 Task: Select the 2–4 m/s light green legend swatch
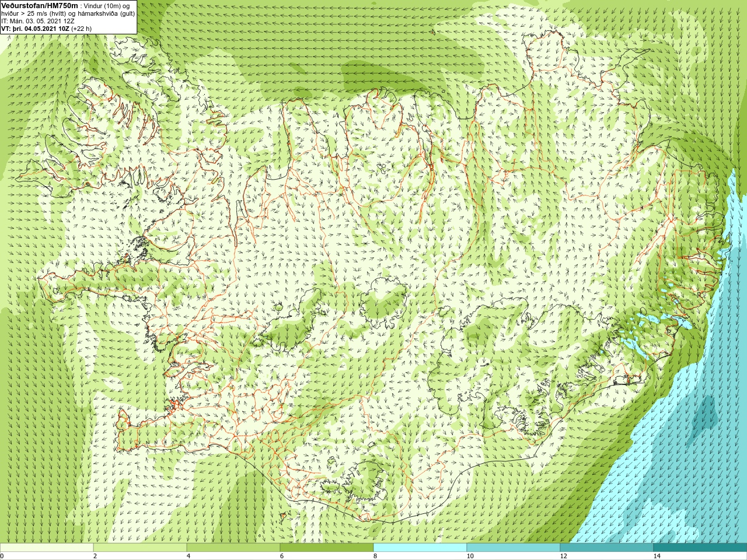click(140, 548)
